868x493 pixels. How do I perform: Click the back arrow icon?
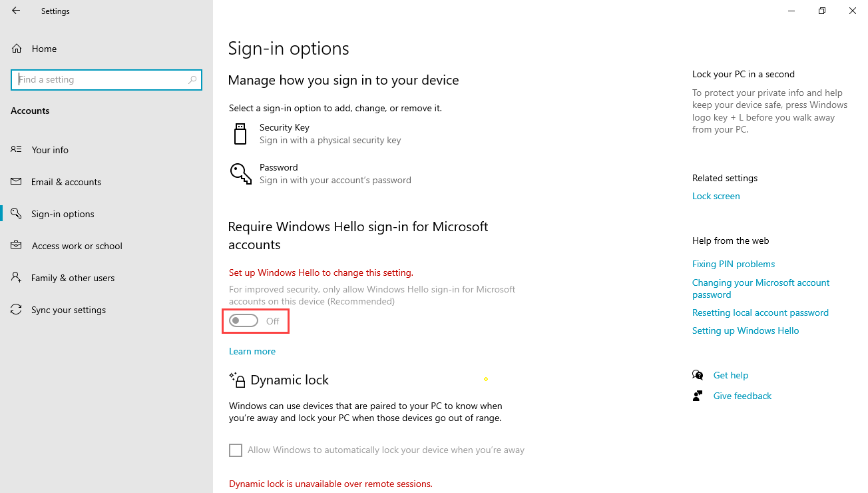[x=16, y=11]
